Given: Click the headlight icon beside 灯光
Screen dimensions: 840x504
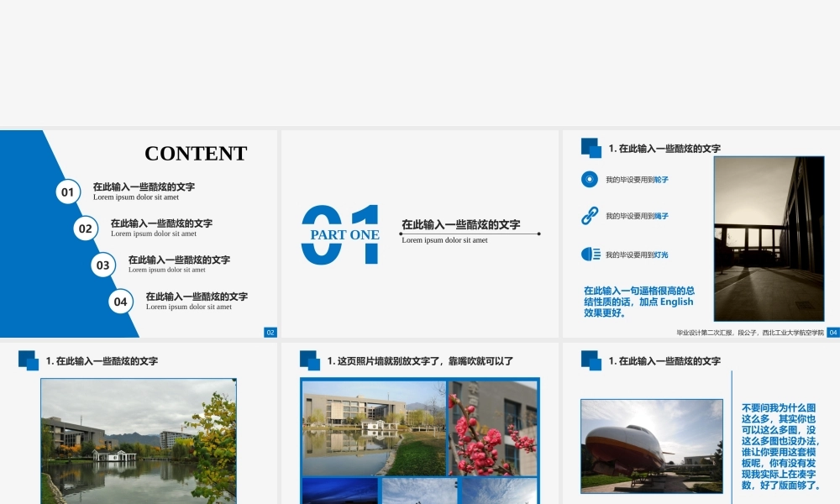Looking at the screenshot, I should (x=590, y=254).
